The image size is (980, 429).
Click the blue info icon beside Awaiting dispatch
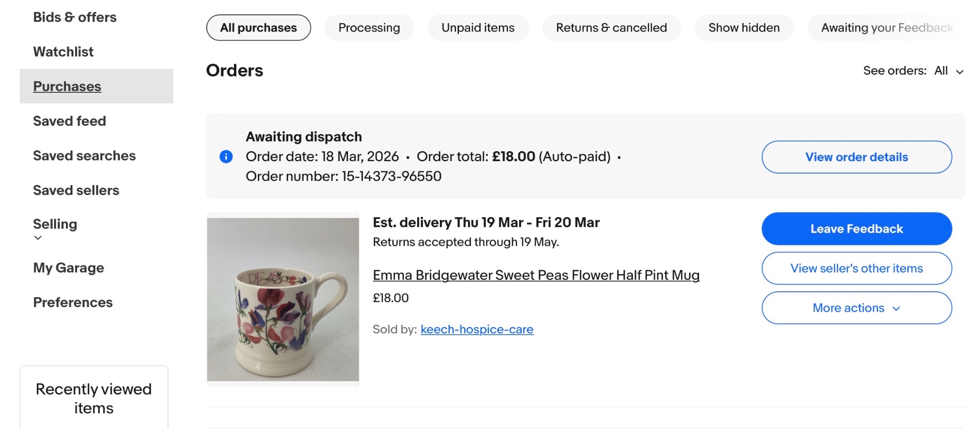coord(226,156)
